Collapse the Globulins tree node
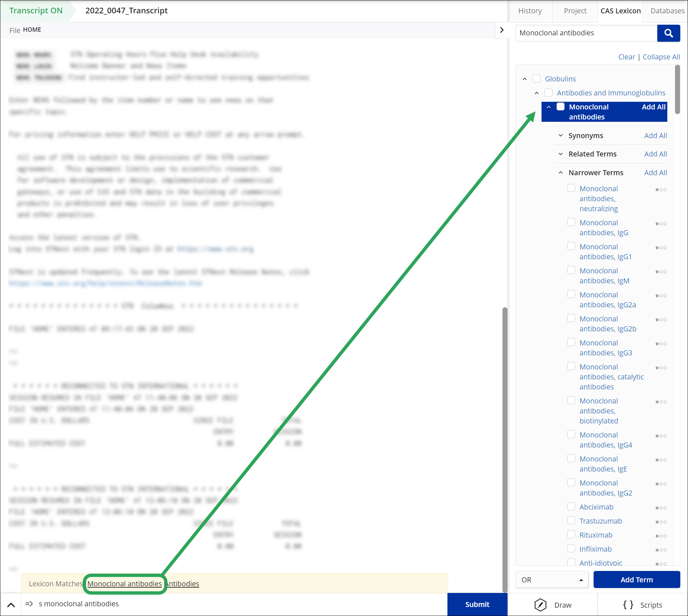688x616 pixels. click(x=525, y=79)
